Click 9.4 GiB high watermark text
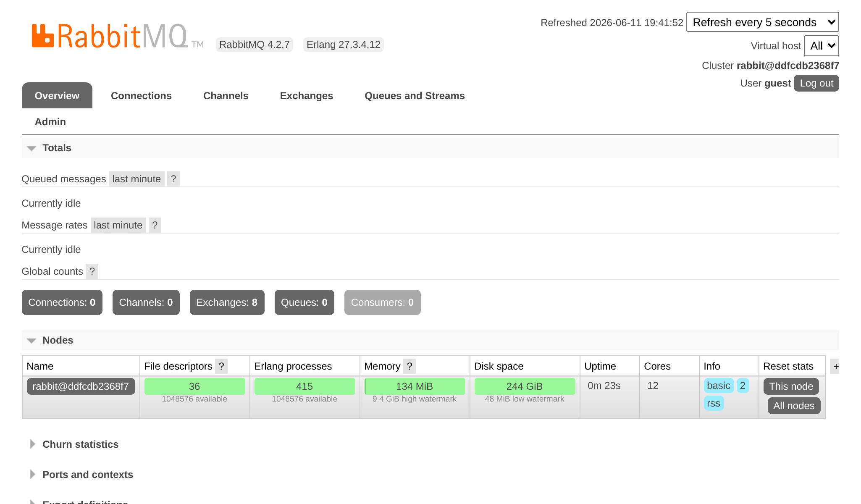 point(415,399)
